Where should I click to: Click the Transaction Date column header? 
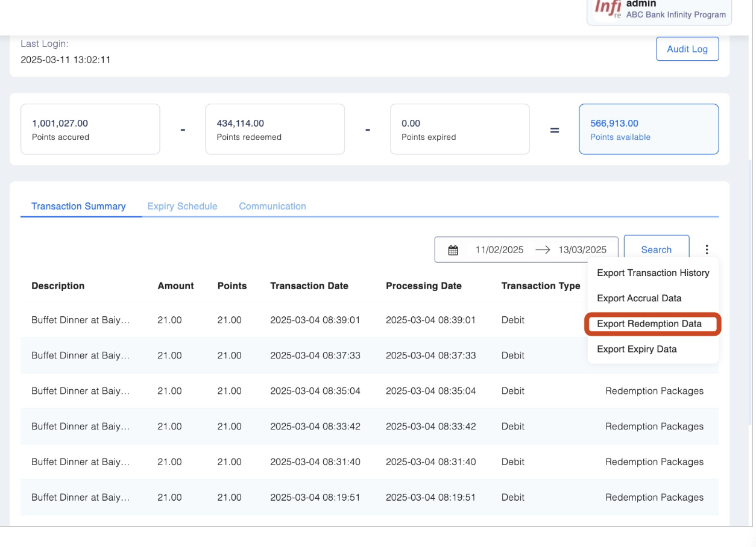point(309,286)
